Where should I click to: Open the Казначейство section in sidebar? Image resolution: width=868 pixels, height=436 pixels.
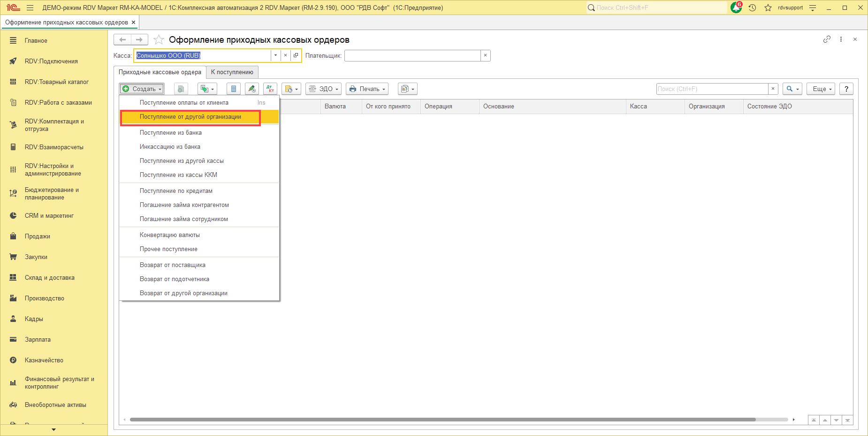click(44, 360)
